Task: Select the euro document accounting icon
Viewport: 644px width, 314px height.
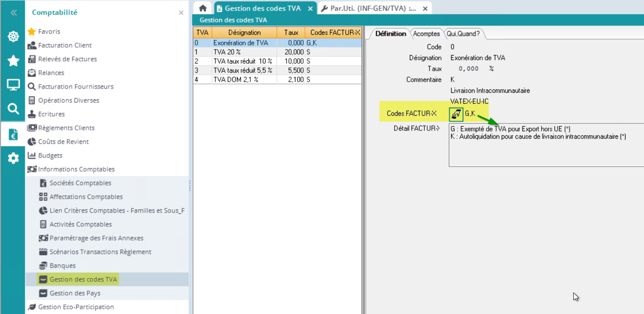Action: coord(13,134)
